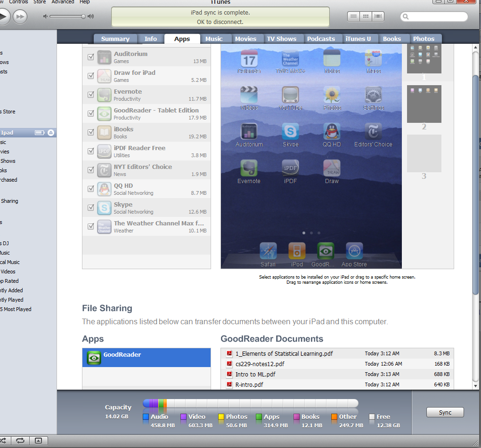This screenshot has height=448, width=481.
Task: Select the Evernote icon on the iPad preview
Action: pyautogui.click(x=249, y=168)
